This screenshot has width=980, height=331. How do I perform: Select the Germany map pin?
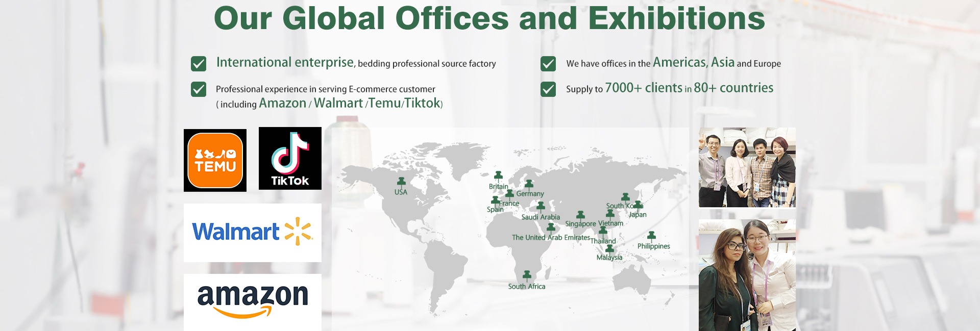[529, 184]
